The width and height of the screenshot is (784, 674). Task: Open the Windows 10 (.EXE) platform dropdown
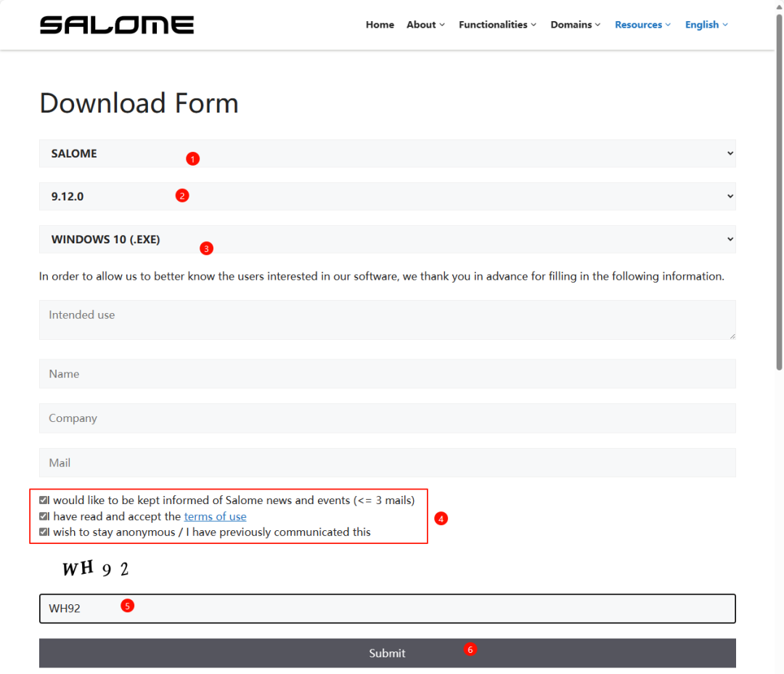coord(388,239)
